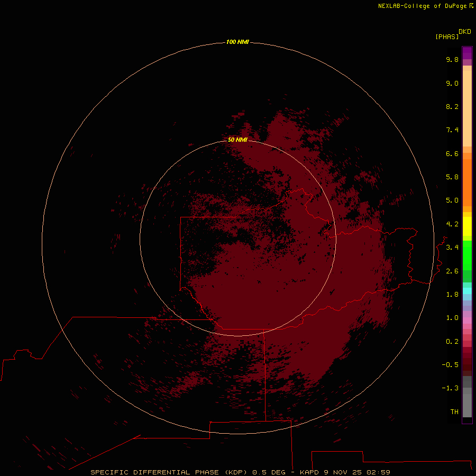Viewport: 476px width, 476px height.
Task: Click the 100 NMI range ring label
Action: pyautogui.click(x=237, y=42)
